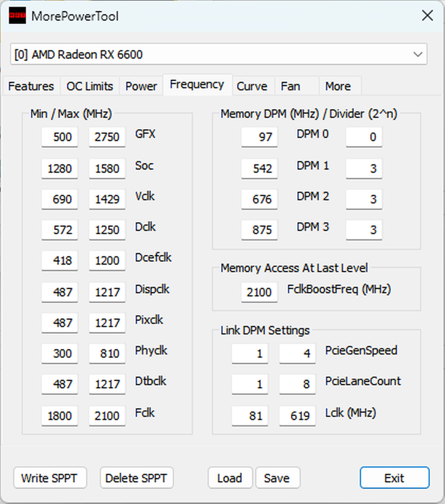This screenshot has width=445, height=504.
Task: Click the DPM 3 divider field
Action: click(364, 230)
